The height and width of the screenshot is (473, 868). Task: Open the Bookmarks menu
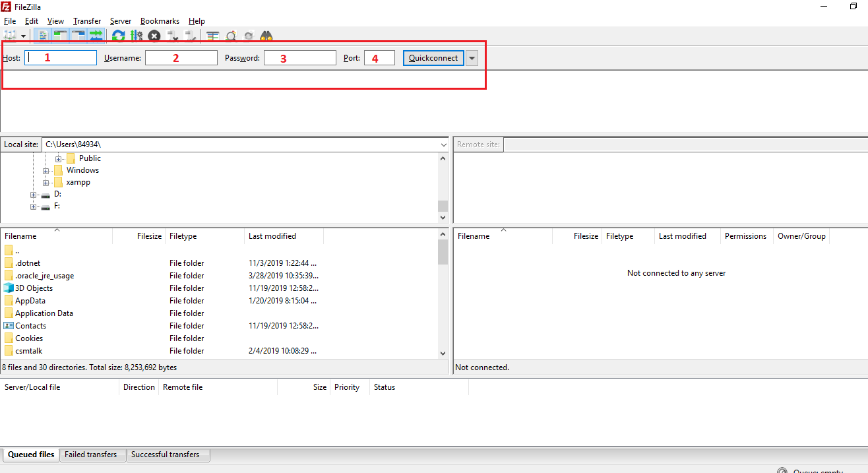tap(160, 21)
